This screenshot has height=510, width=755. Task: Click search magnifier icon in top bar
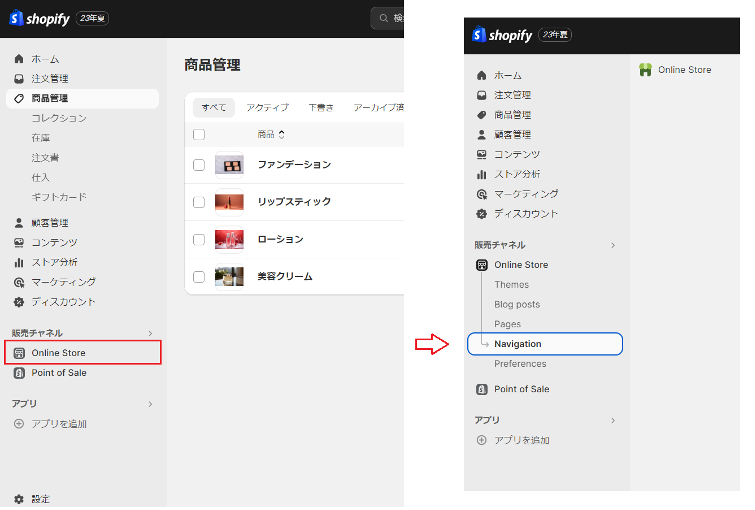click(x=384, y=18)
